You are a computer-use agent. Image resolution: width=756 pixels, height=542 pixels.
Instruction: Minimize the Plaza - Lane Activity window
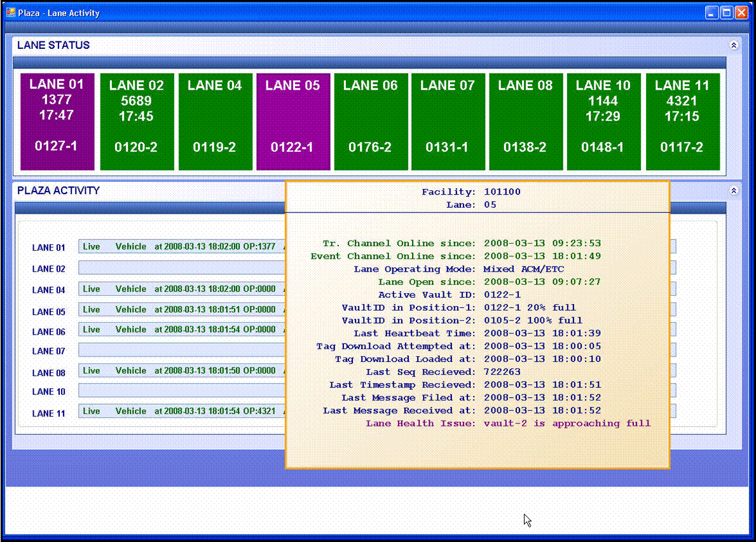point(711,13)
